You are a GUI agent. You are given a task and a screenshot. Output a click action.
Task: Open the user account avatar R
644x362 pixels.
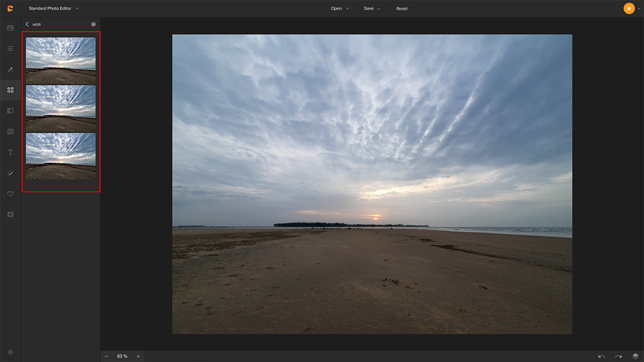(x=629, y=9)
